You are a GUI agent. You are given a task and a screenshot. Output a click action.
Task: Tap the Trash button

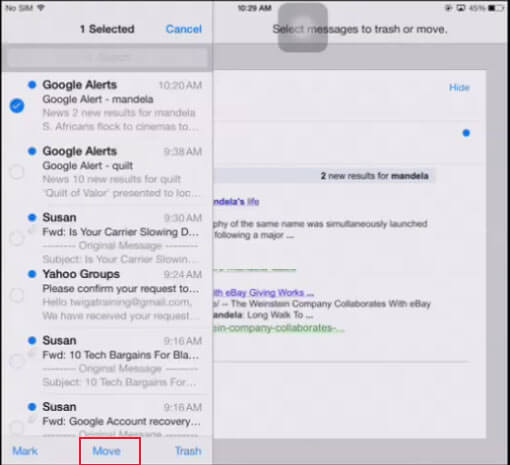click(x=188, y=451)
